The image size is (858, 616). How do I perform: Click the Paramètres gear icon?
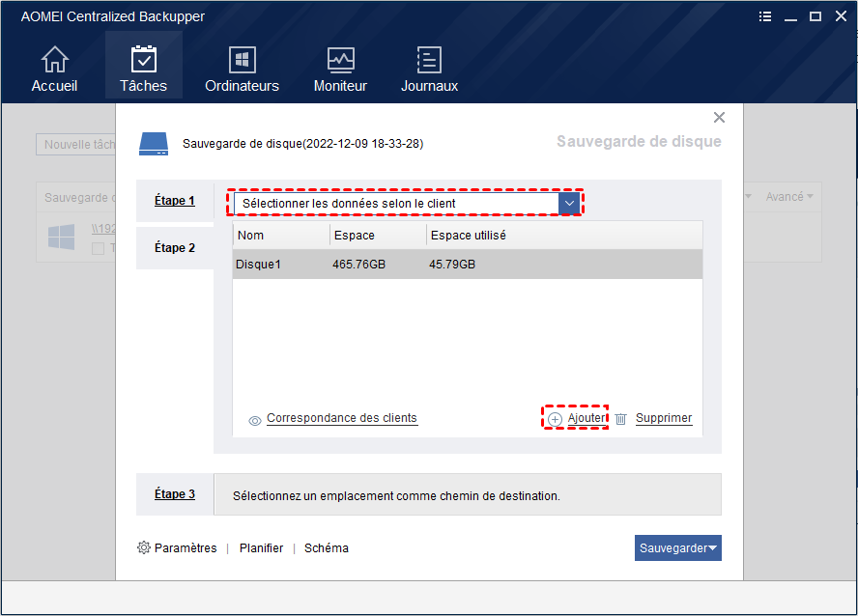143,547
